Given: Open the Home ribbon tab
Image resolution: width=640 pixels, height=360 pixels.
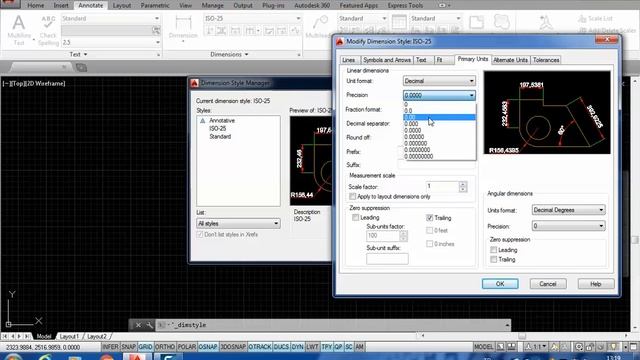Looking at the screenshot, I should (36, 5).
